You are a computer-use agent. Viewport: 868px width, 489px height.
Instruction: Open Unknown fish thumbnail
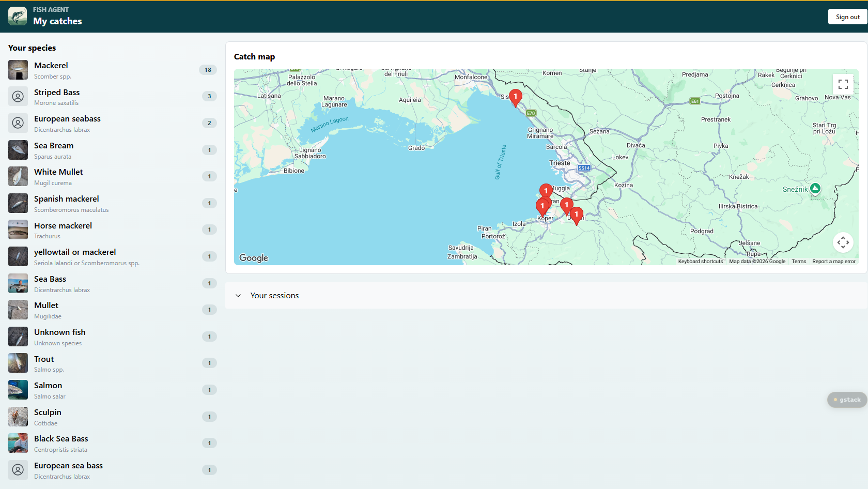coord(18,337)
